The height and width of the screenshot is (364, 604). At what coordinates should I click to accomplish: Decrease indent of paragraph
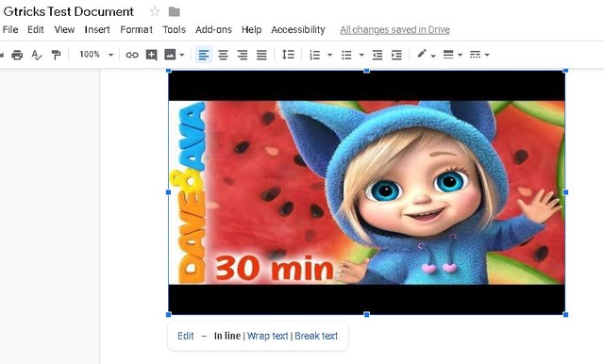tap(377, 55)
